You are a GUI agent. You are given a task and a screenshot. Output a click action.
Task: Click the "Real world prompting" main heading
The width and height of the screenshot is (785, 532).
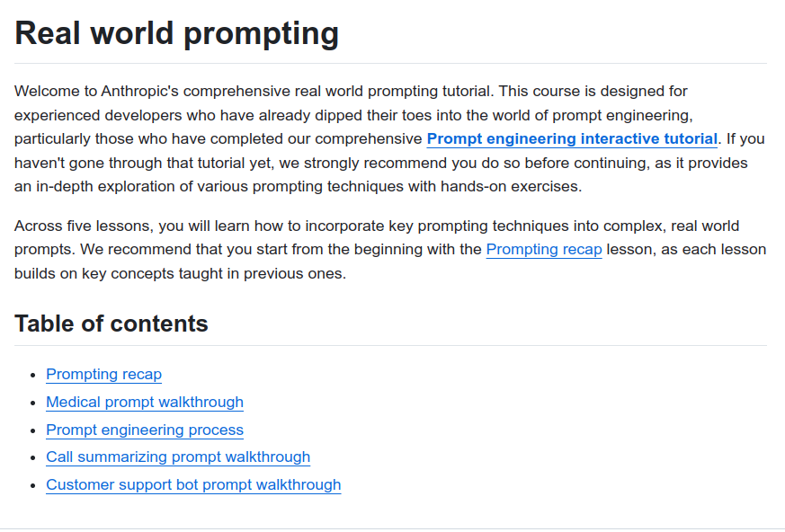177,33
